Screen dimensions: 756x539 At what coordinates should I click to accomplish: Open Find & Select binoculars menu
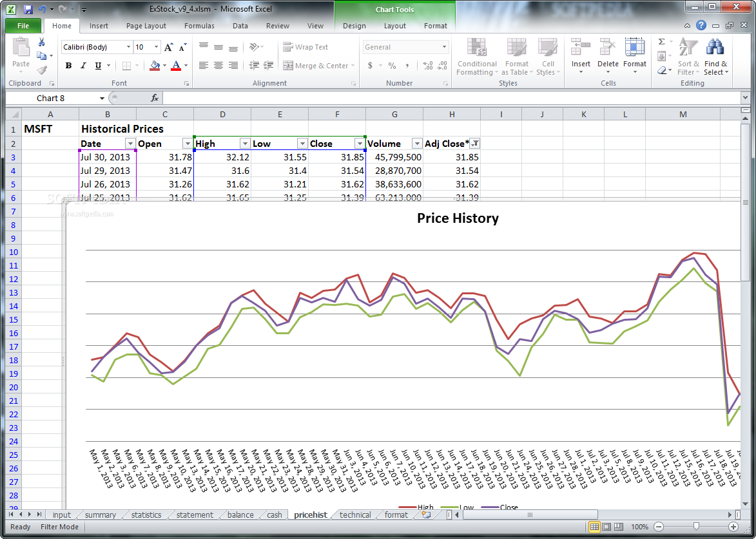[715, 57]
